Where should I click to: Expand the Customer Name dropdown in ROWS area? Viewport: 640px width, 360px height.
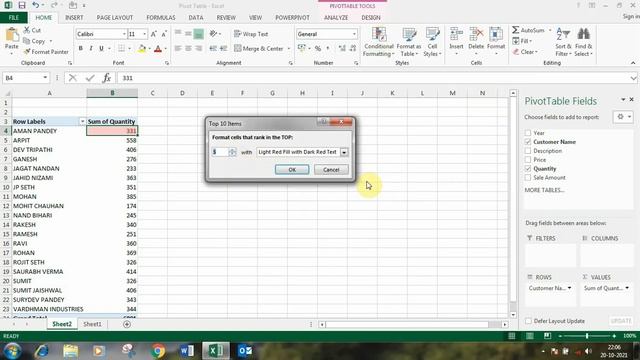569,288
